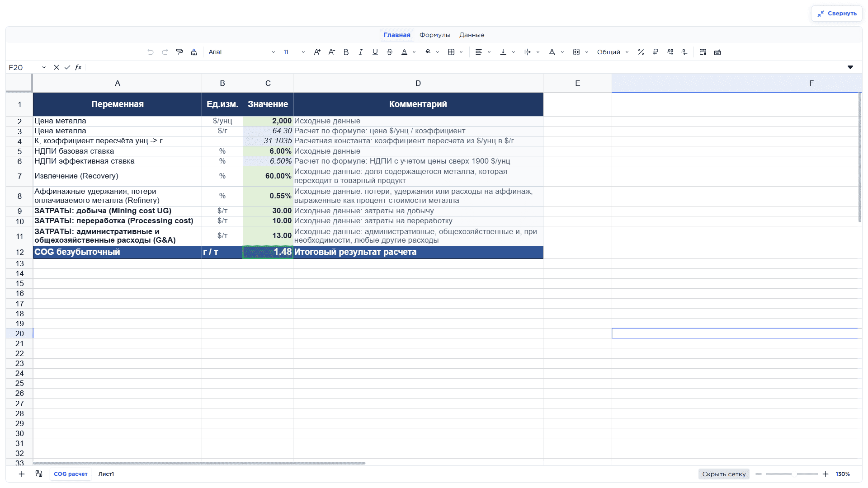Open the font size 11 dropdown
Screen dimensions: 868x488
point(294,52)
